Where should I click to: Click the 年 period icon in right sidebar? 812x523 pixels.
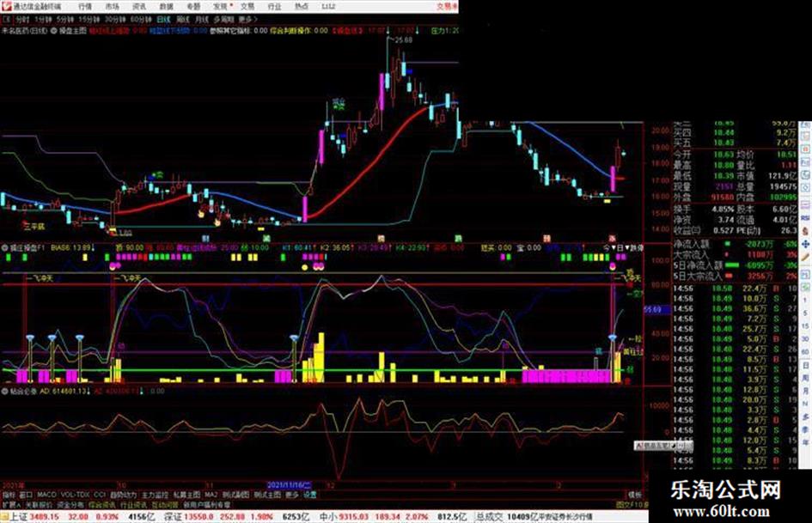click(805, 443)
